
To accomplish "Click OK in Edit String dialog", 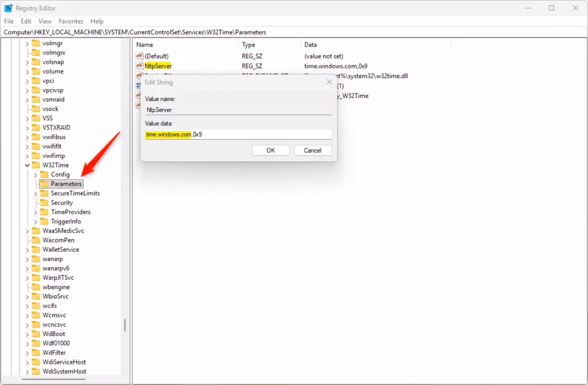I will (x=271, y=151).
